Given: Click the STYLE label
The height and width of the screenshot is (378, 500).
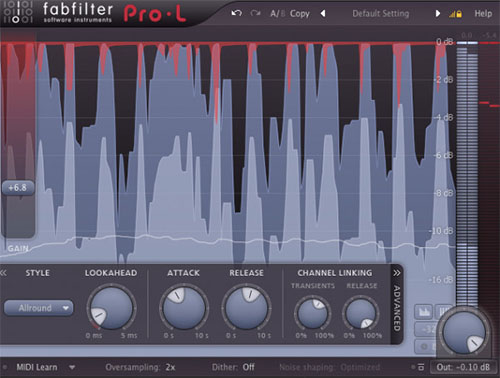Looking at the screenshot, I should point(38,273).
